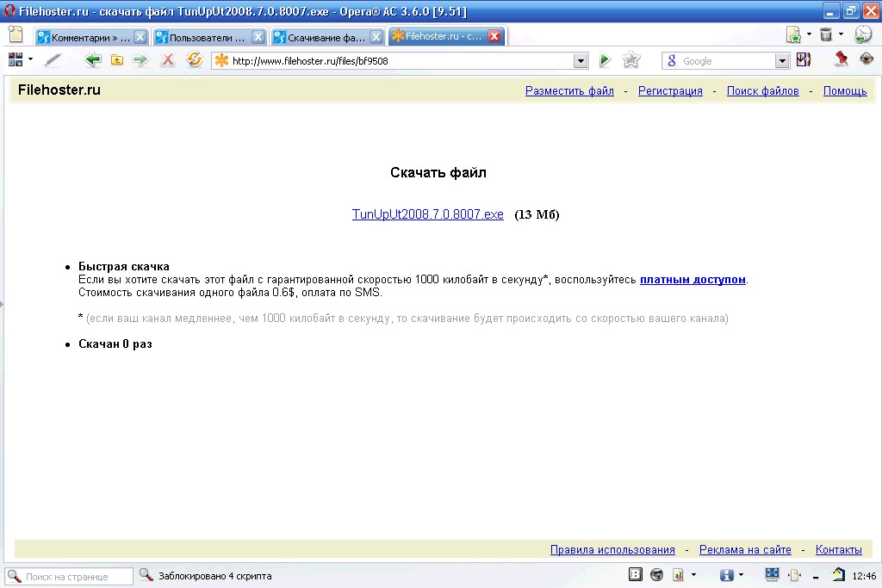Expand the address bar dropdown arrow

(581, 61)
